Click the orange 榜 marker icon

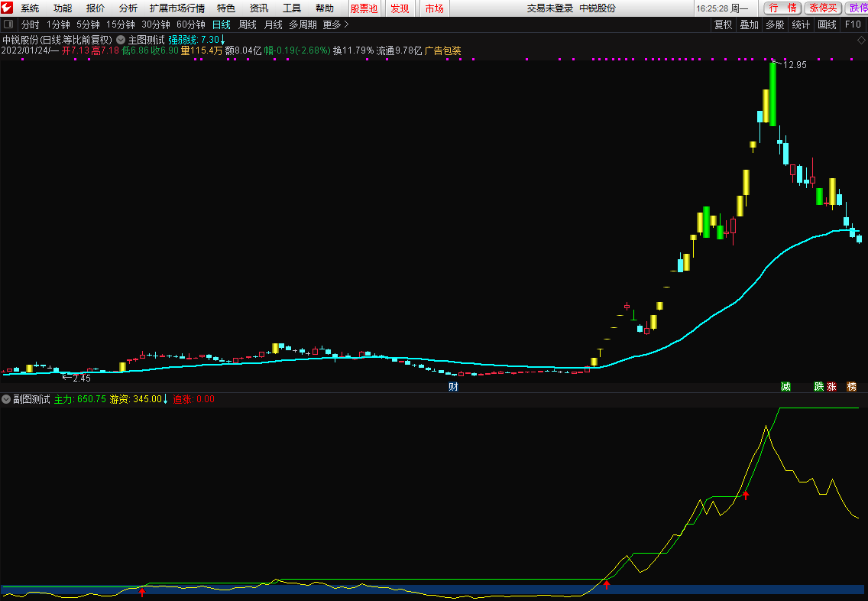click(x=851, y=387)
